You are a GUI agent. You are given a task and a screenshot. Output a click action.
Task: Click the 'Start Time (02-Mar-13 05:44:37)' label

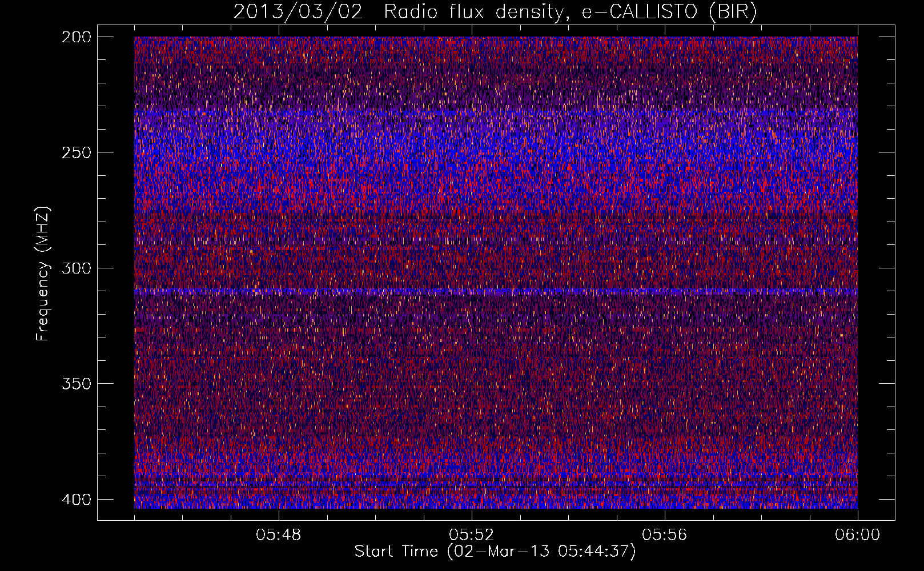pyautogui.click(x=495, y=552)
